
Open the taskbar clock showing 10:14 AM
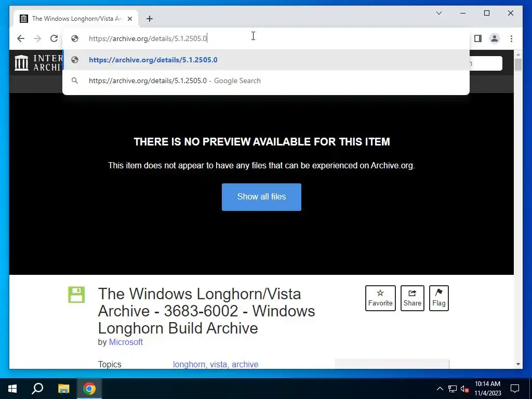pyautogui.click(x=487, y=389)
